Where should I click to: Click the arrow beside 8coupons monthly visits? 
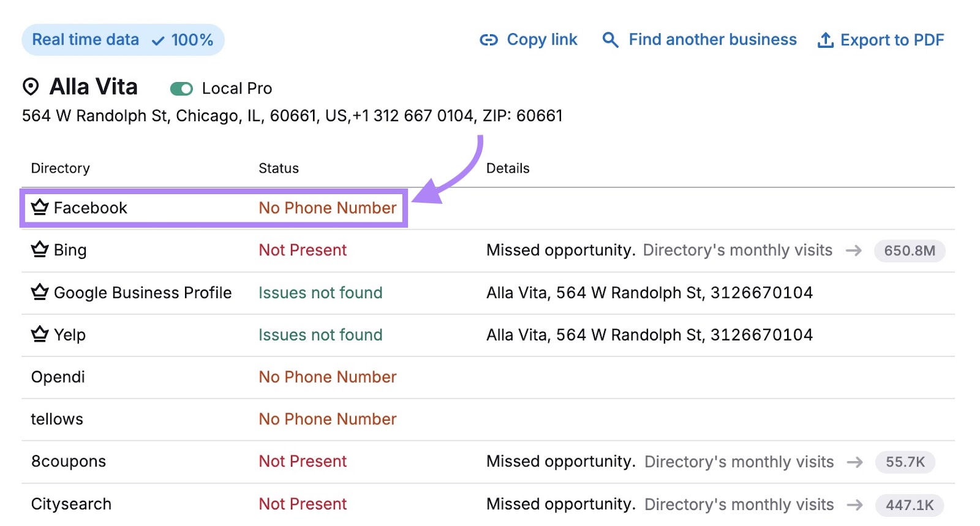point(854,462)
